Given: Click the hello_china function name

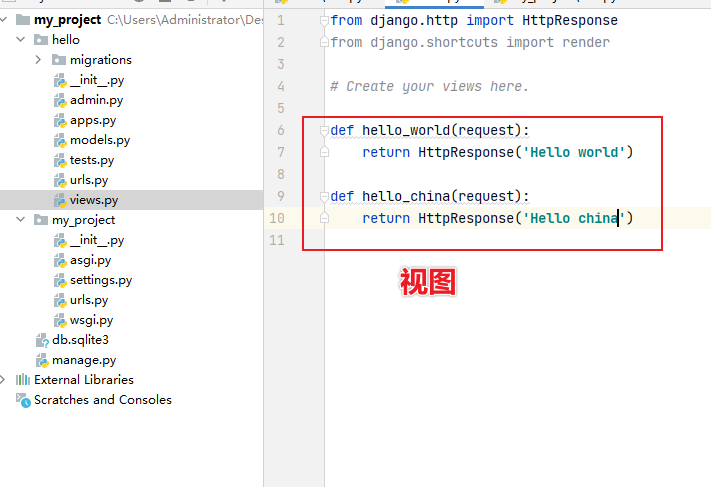Looking at the screenshot, I should [406, 196].
